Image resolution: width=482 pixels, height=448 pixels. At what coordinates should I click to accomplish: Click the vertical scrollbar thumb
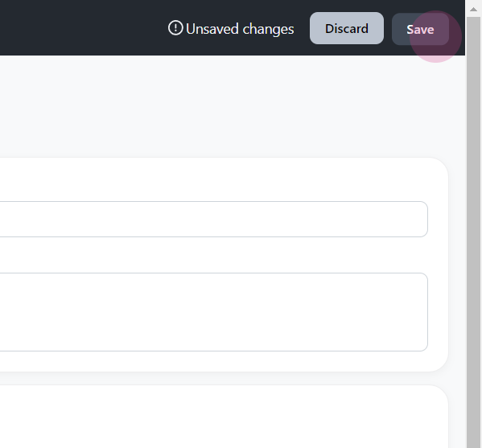[473, 232]
